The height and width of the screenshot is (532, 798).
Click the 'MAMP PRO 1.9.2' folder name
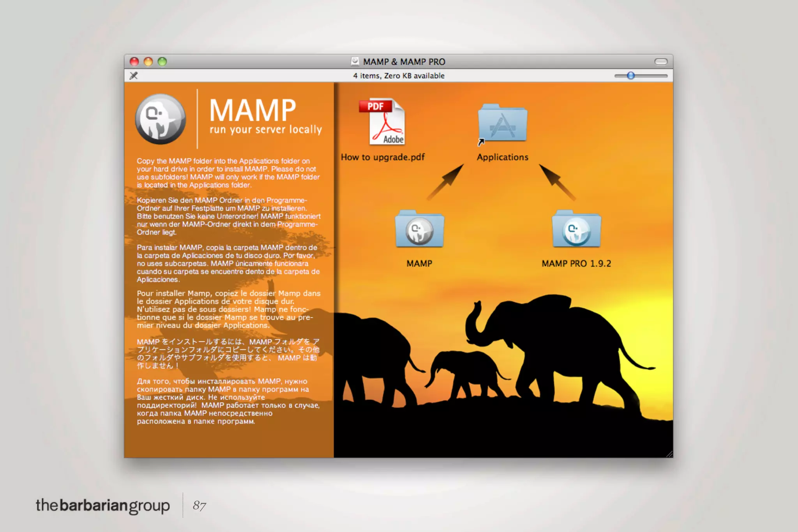(576, 263)
